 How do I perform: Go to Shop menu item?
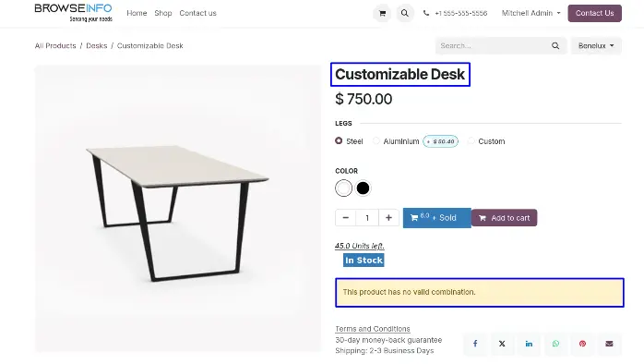(x=163, y=13)
